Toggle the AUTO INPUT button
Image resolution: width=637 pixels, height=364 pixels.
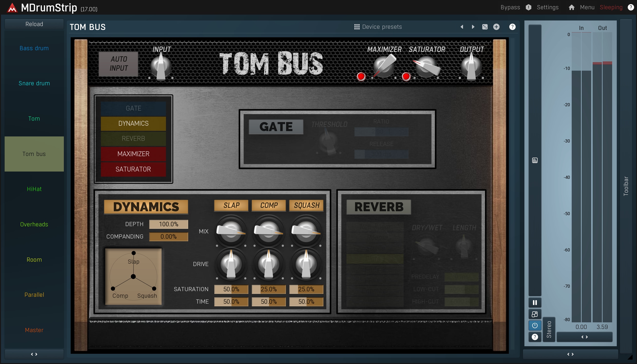[x=118, y=64]
